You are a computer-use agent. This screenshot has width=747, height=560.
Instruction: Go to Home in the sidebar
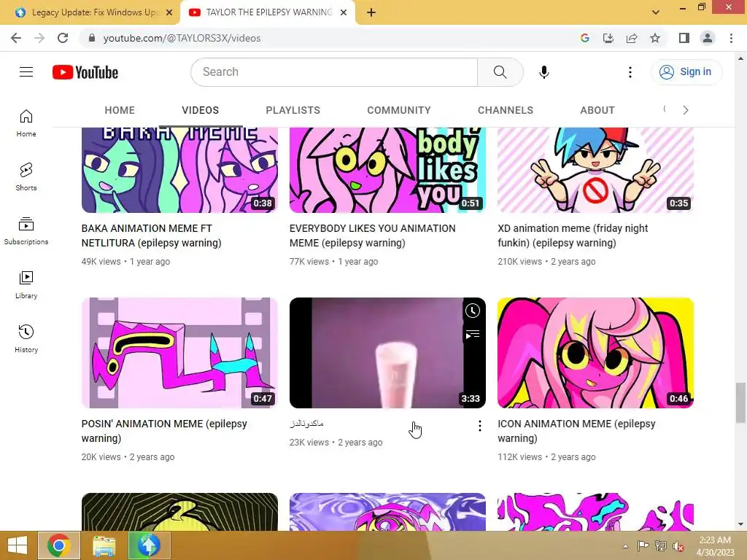pos(26,122)
